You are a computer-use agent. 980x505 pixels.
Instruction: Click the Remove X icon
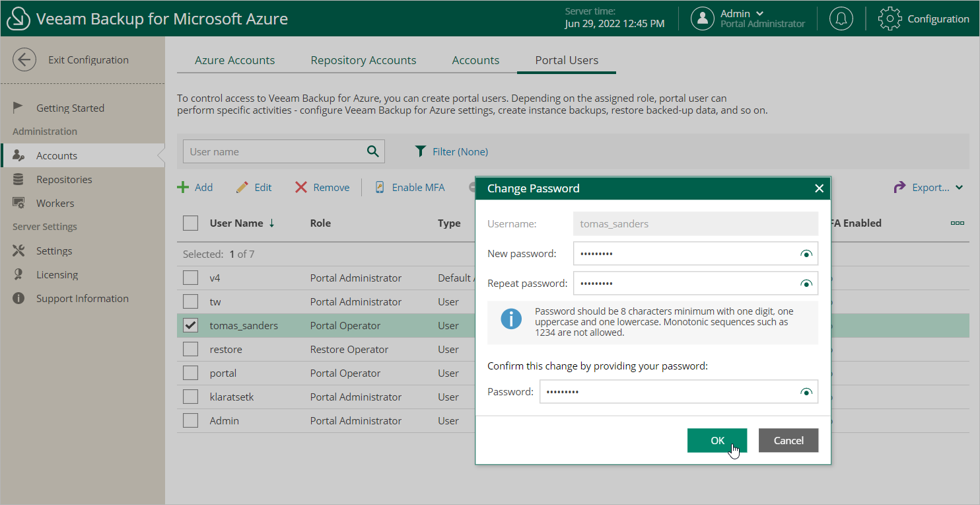[301, 188]
